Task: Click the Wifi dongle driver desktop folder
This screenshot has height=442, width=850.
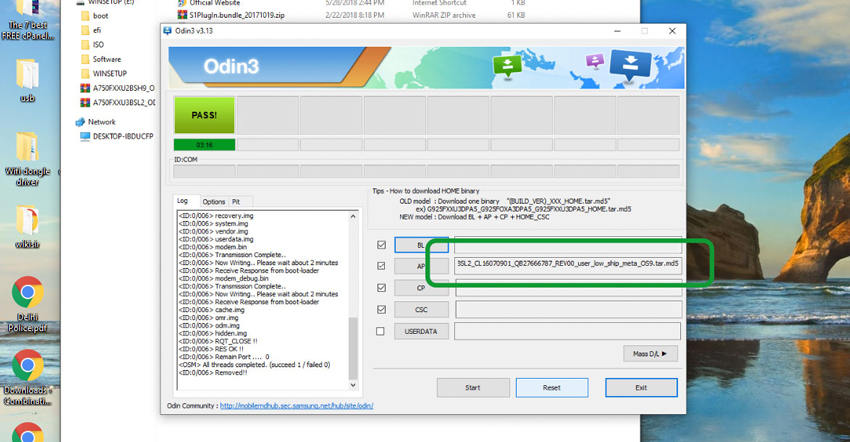Action: coord(27,158)
